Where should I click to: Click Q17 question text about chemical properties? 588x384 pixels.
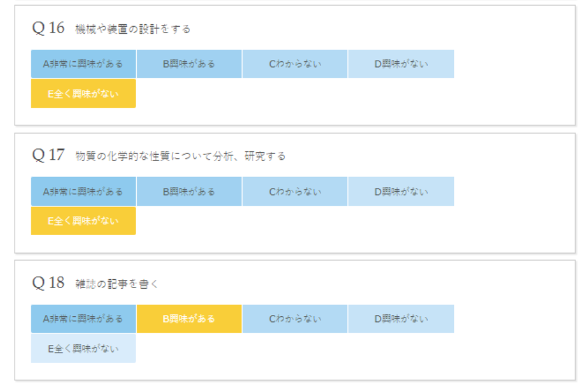(180, 157)
